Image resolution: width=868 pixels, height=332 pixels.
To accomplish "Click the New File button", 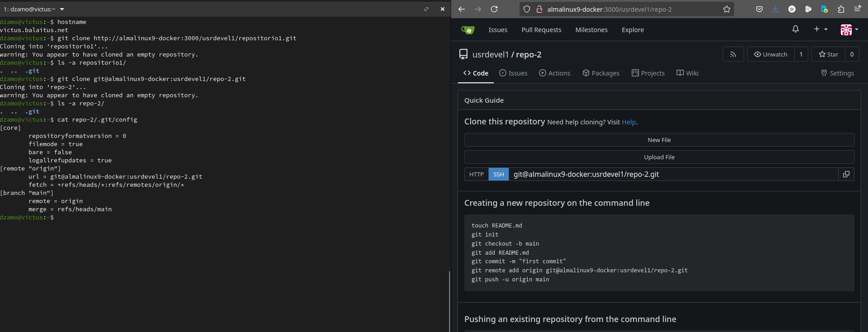I will click(x=659, y=140).
